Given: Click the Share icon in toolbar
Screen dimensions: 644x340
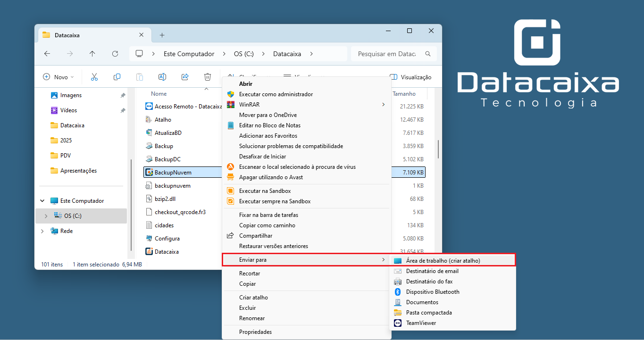Looking at the screenshot, I should [x=185, y=77].
